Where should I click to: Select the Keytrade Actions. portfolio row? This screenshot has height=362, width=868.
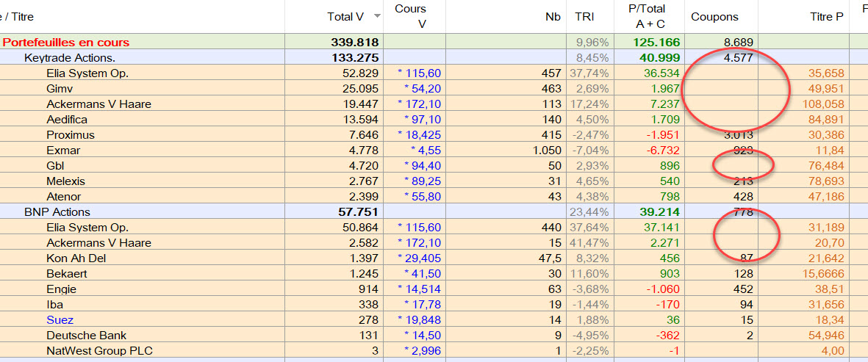pyautogui.click(x=70, y=58)
